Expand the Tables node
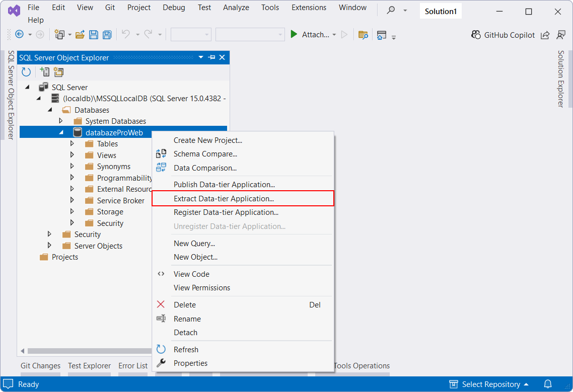Viewport: 573px width, 392px height. pos(72,143)
